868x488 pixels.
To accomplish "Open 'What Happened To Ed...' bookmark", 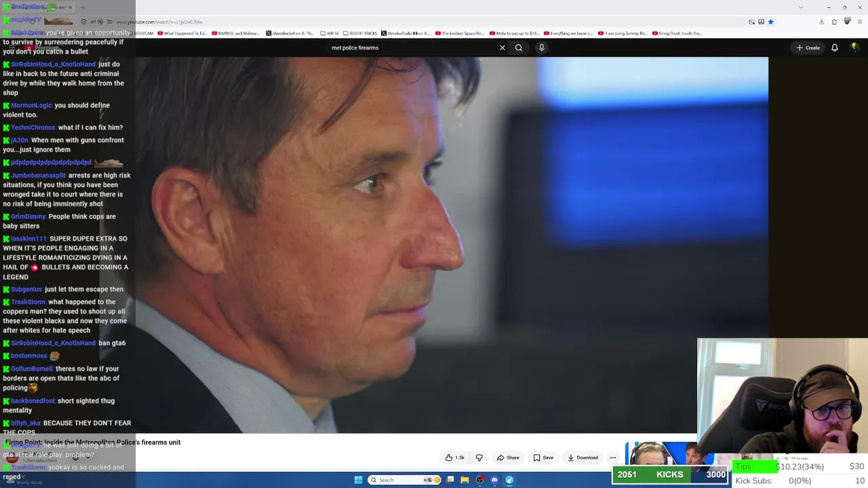I will click(x=182, y=33).
